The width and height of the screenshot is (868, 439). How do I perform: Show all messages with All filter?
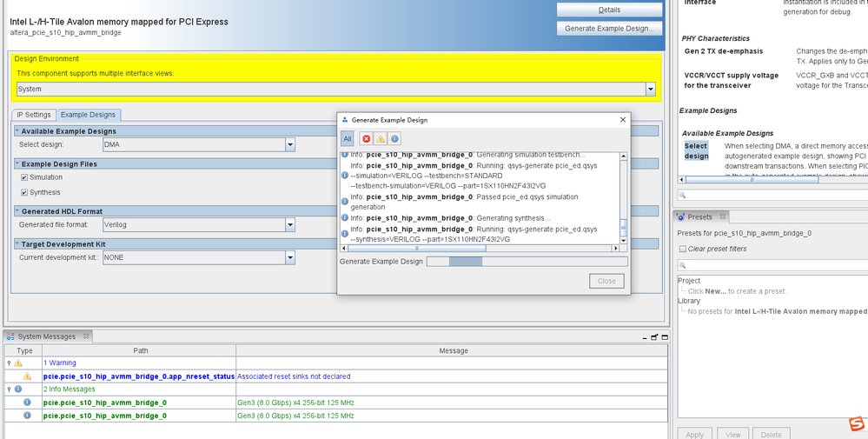(x=348, y=139)
